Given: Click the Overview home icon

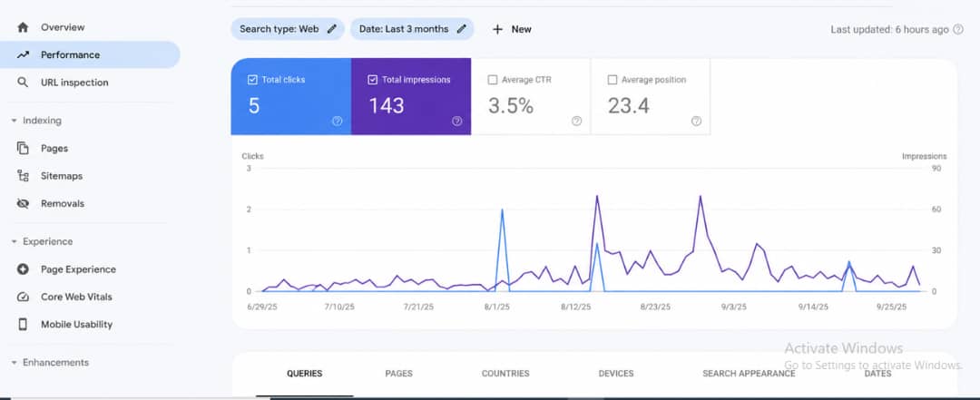Looking at the screenshot, I should [23, 27].
